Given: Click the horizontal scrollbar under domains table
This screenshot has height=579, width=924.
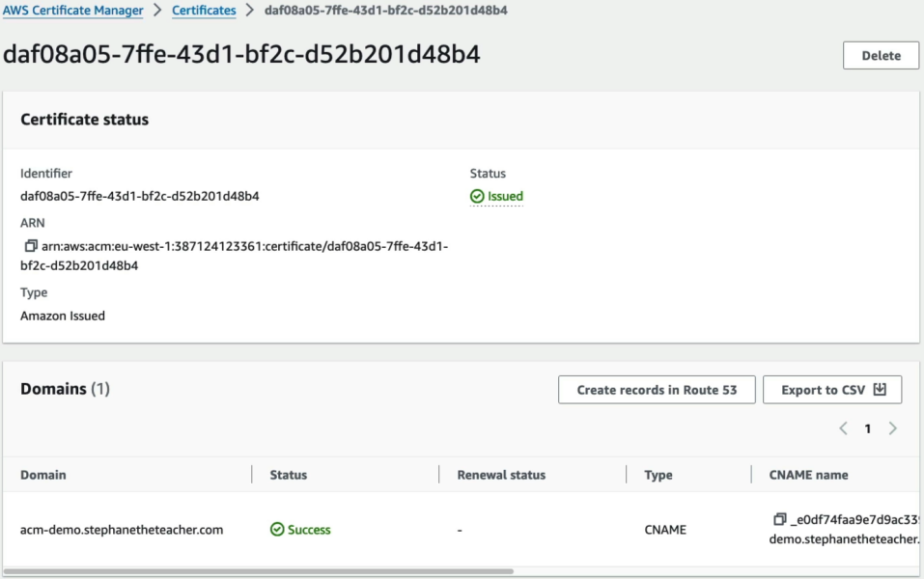Looking at the screenshot, I should tap(258, 571).
